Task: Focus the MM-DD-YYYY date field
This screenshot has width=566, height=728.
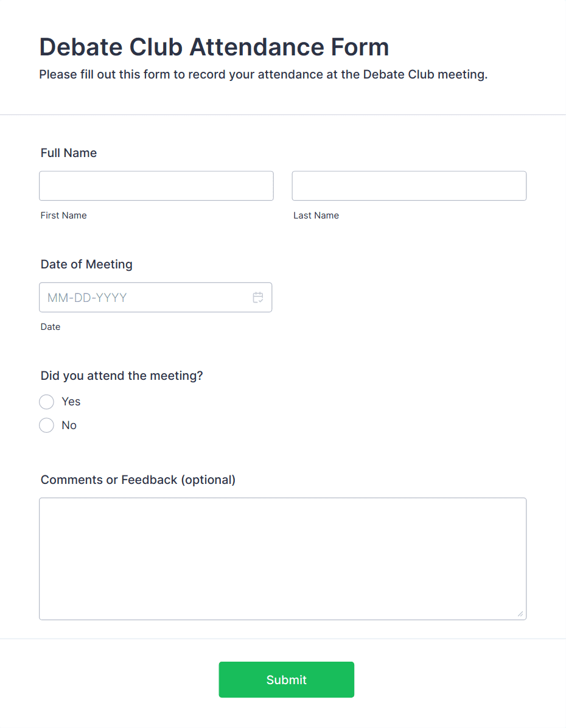Action: click(156, 297)
